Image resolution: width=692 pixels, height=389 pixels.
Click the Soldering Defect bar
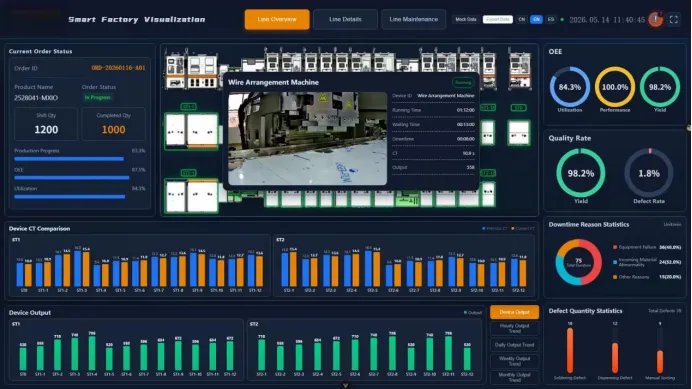tap(570, 351)
